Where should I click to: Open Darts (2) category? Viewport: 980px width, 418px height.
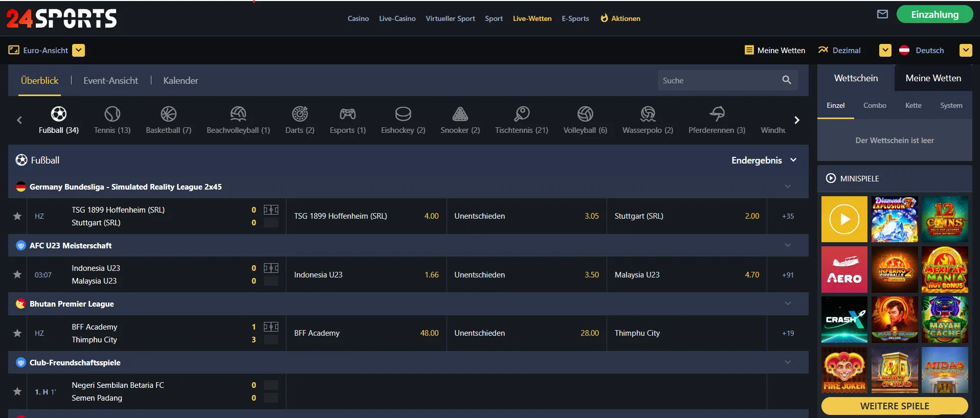[x=300, y=120]
